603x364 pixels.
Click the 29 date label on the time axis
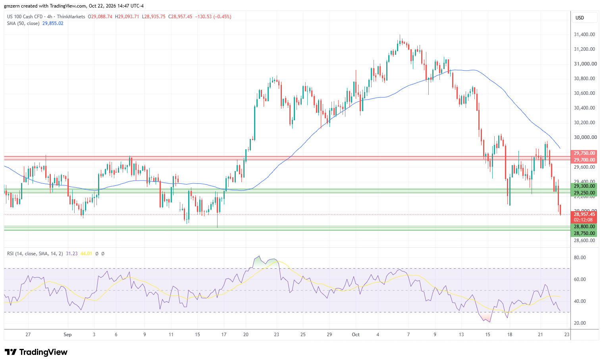(329, 335)
